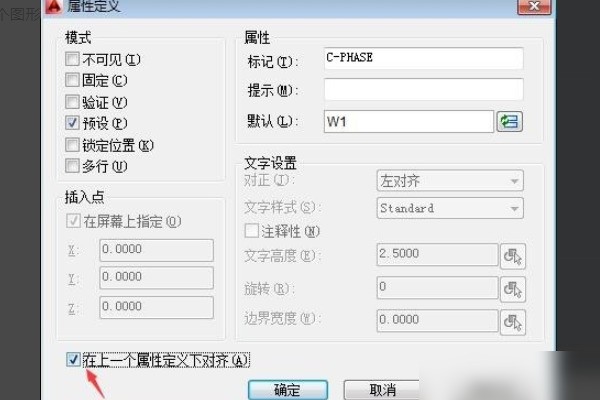Image resolution: width=600 pixels, height=400 pixels.
Task: Enable the 不可见 checkbox
Action: point(72,60)
